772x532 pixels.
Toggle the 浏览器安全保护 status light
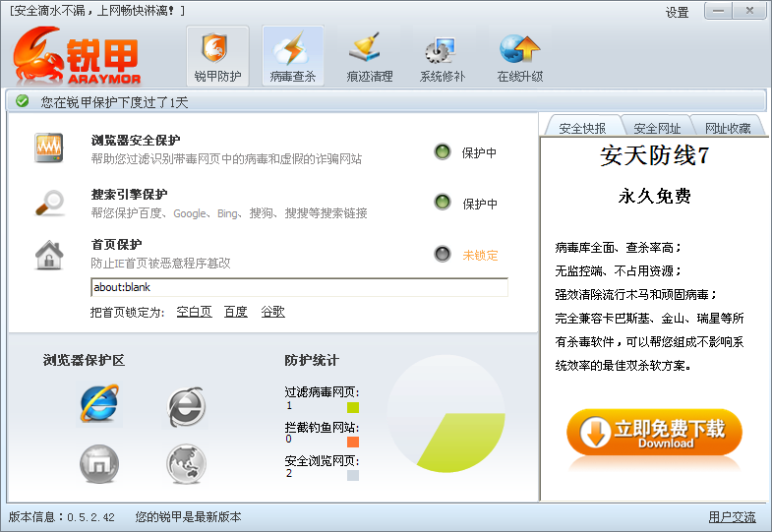tap(443, 151)
